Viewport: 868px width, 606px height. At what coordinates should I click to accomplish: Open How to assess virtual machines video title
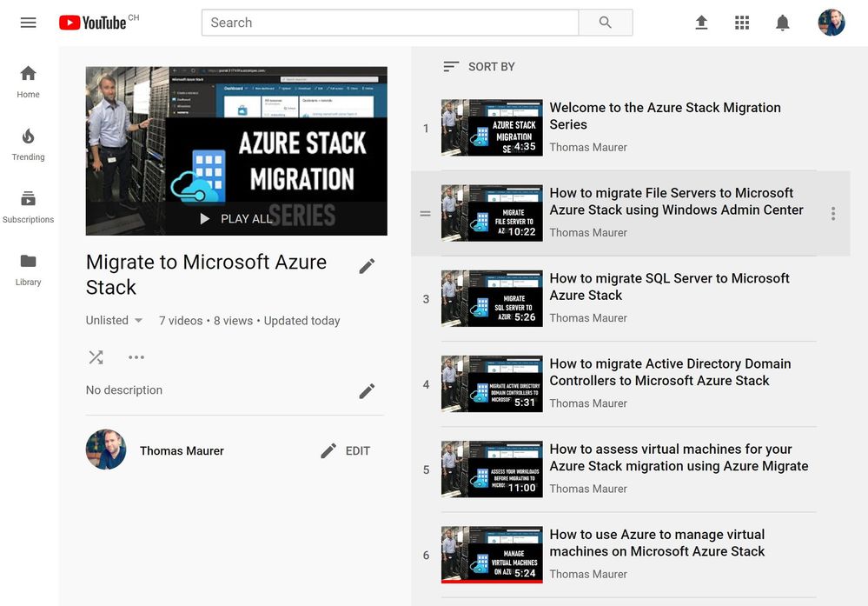click(x=679, y=457)
